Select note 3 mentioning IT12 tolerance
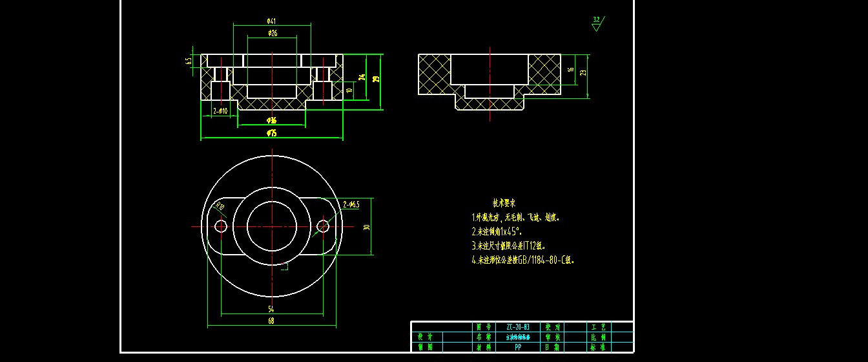 point(509,246)
